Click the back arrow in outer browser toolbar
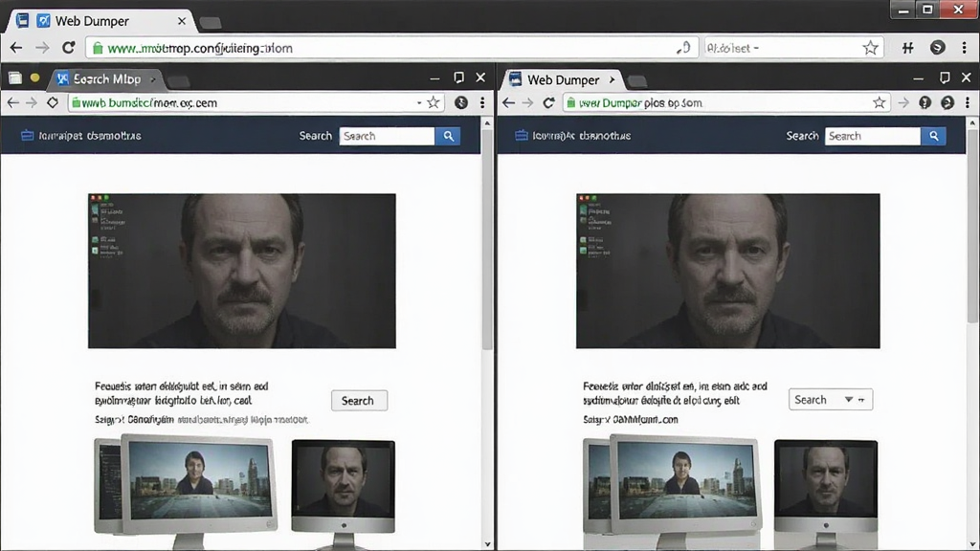 point(16,48)
